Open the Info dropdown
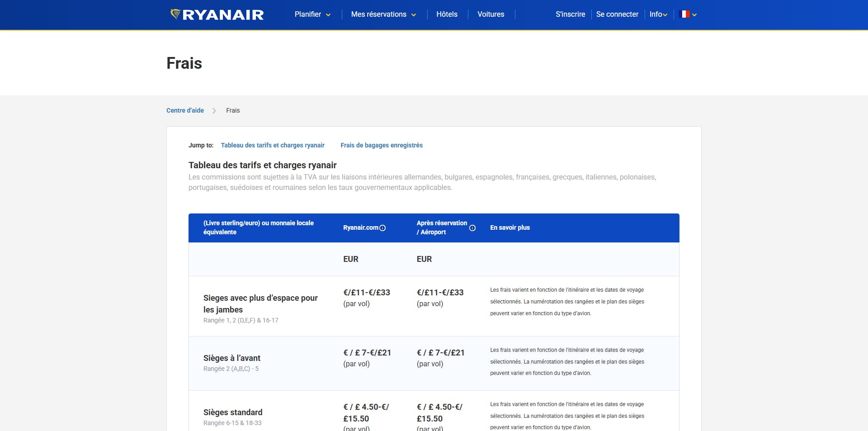 (658, 14)
